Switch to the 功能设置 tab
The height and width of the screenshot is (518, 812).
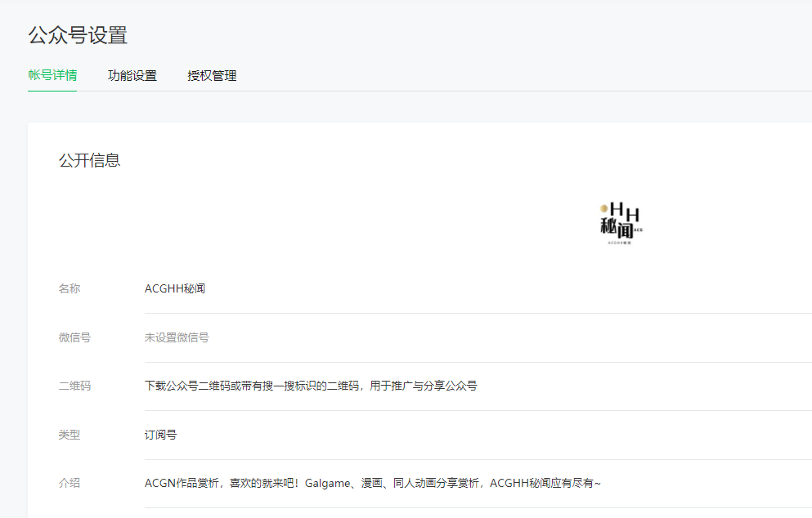(132, 75)
